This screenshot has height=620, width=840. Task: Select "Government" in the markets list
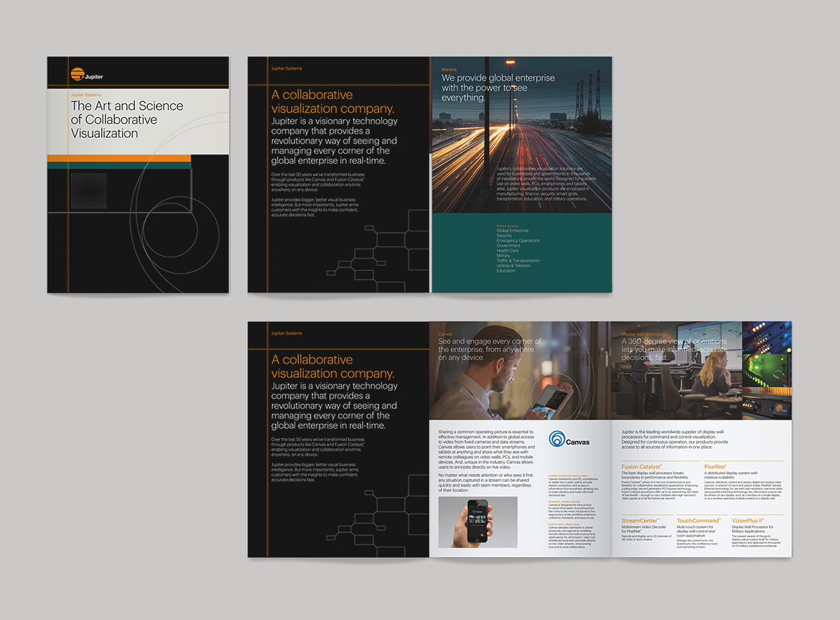point(508,246)
